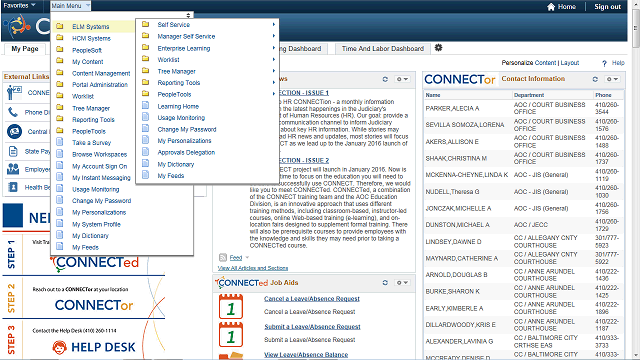
Task: Open Contact Information pagelet settings dropdown
Action: [x=612, y=79]
